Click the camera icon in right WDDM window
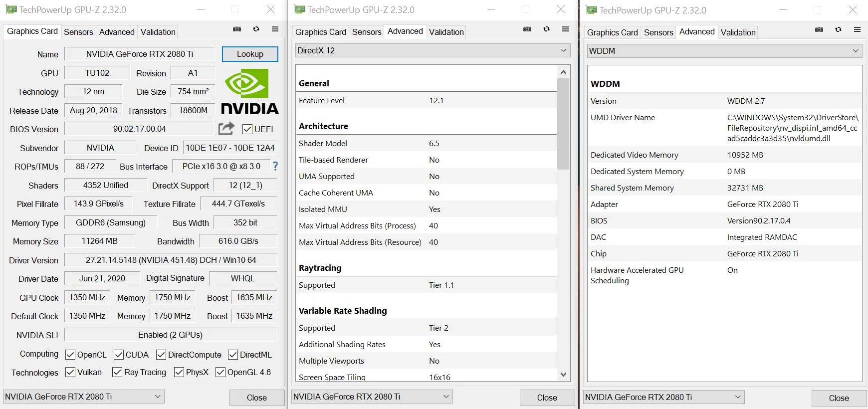Image resolution: width=868 pixels, height=409 pixels. pos(819,30)
